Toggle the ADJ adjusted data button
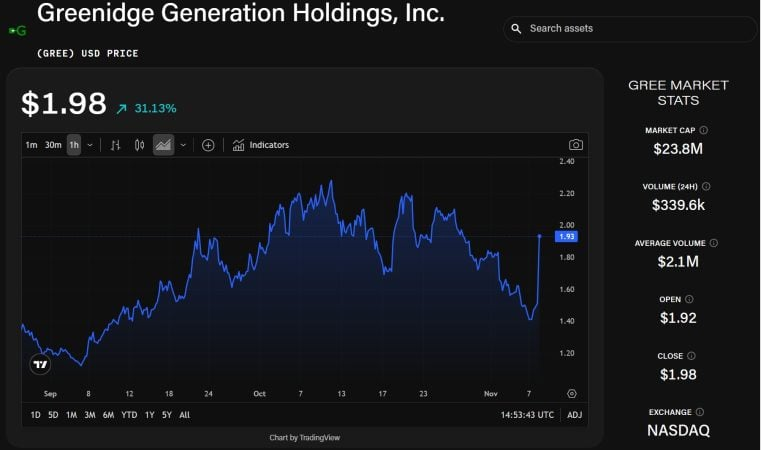Image resolution: width=761 pixels, height=450 pixels. [x=574, y=415]
